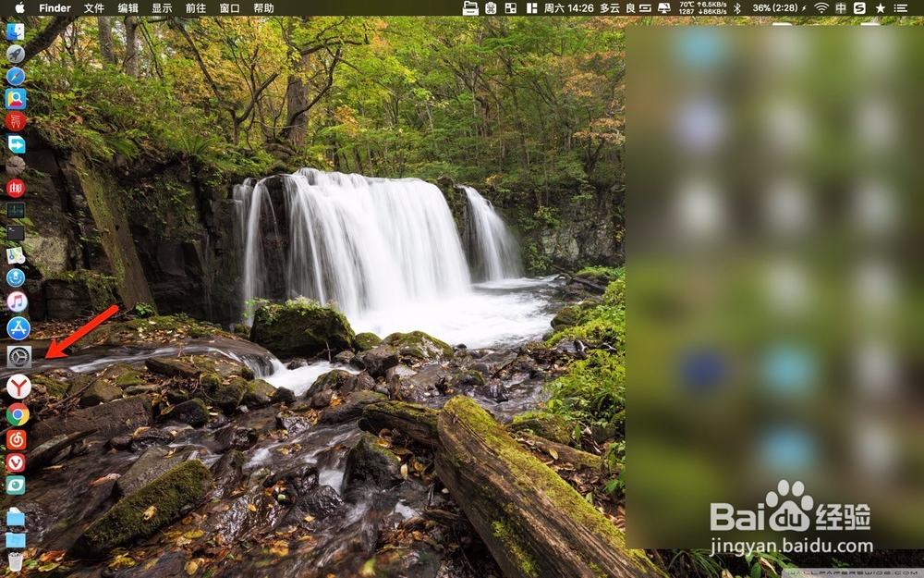The height and width of the screenshot is (578, 924).
Task: Open the magnifier search app in Dock
Action: tap(16, 99)
